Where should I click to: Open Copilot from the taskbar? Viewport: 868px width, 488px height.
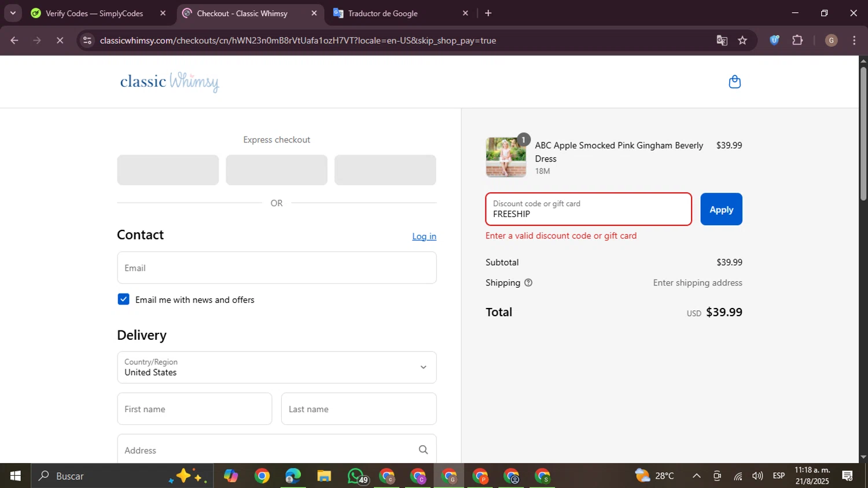point(231,476)
